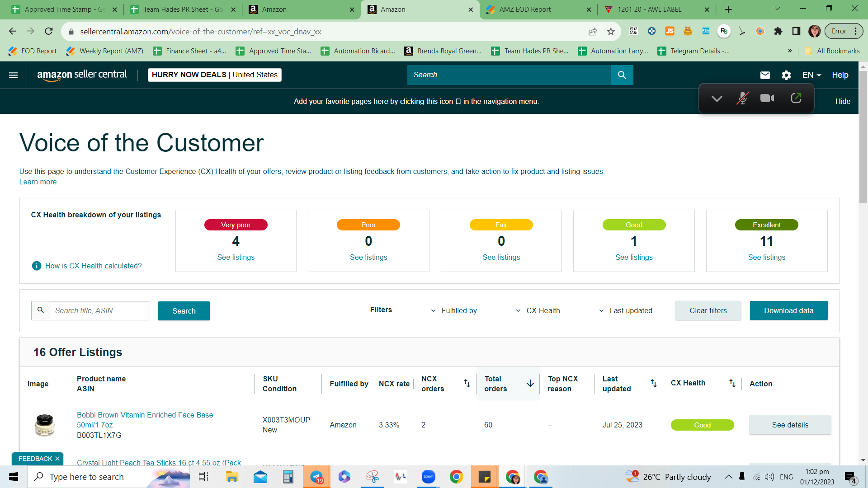Open the Seller Central hamburger menu
Screen dimensions: 868x488
[x=14, y=75]
